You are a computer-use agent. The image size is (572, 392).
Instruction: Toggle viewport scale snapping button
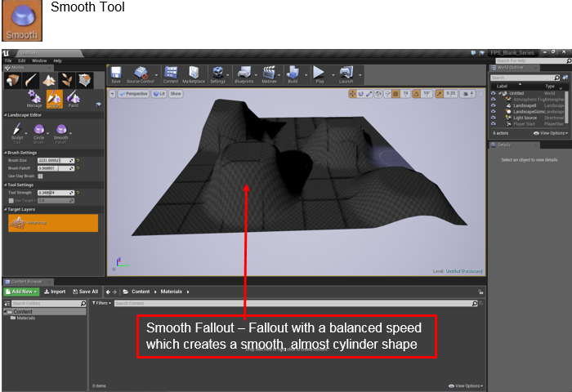tap(440, 94)
